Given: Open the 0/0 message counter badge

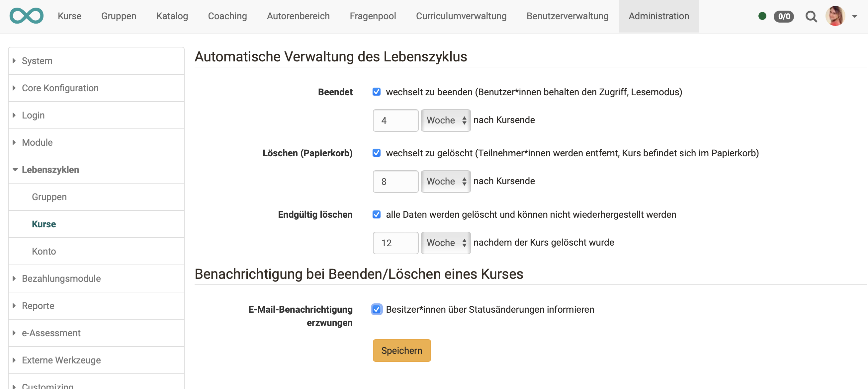Looking at the screenshot, I should [x=783, y=16].
